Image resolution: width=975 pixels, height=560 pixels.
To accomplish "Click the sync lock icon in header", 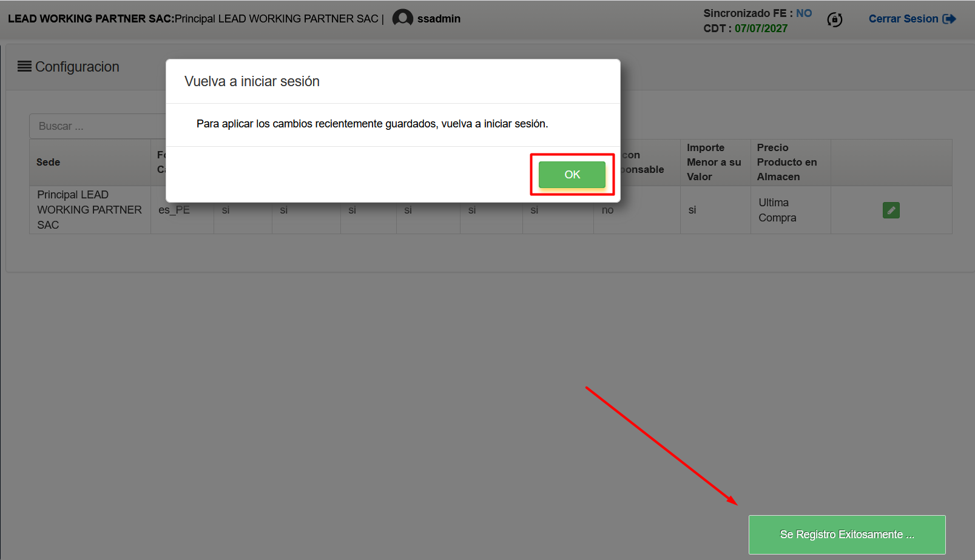I will [834, 19].
